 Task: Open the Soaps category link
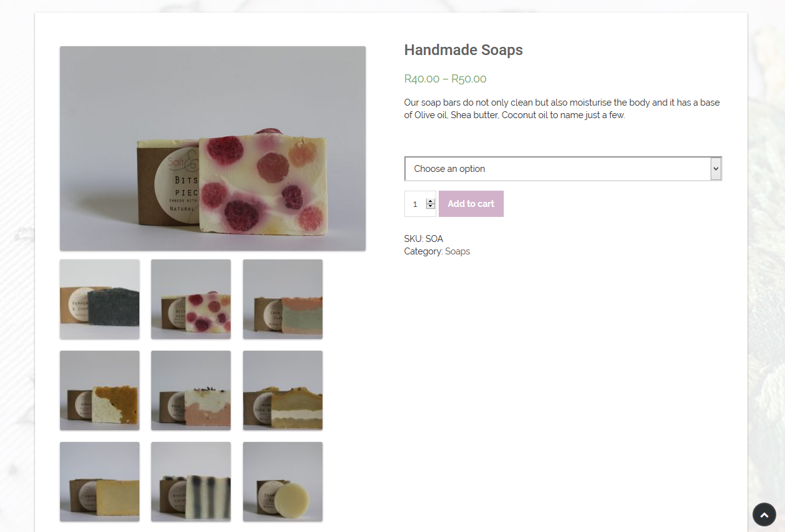point(457,251)
